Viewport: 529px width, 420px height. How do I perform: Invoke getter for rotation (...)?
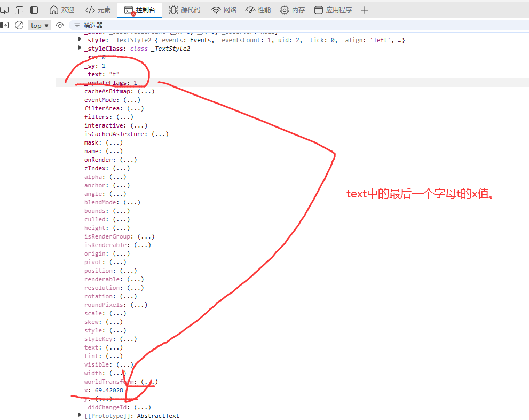coord(128,296)
